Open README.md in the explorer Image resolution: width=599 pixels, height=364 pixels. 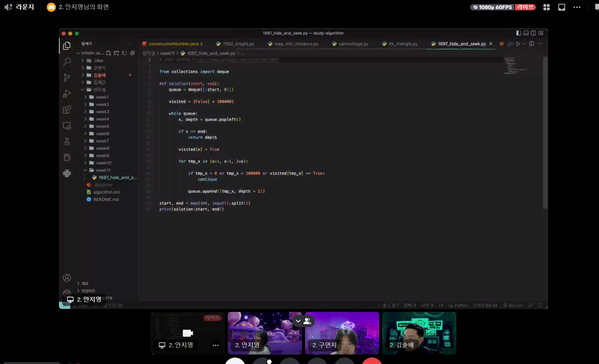coord(106,199)
